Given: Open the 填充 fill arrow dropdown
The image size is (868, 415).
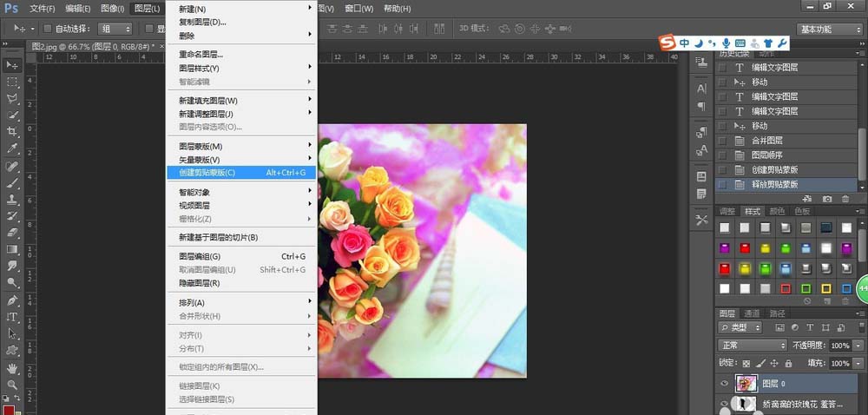Looking at the screenshot, I should point(857,364).
